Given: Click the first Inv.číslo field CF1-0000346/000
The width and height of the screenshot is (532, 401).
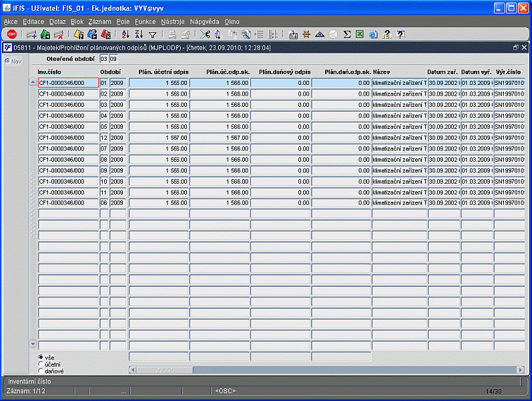Looking at the screenshot, I should (x=67, y=83).
